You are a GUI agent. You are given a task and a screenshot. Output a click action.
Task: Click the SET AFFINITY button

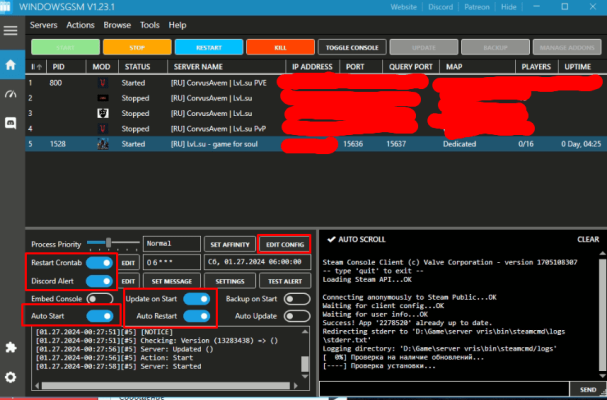click(x=230, y=245)
